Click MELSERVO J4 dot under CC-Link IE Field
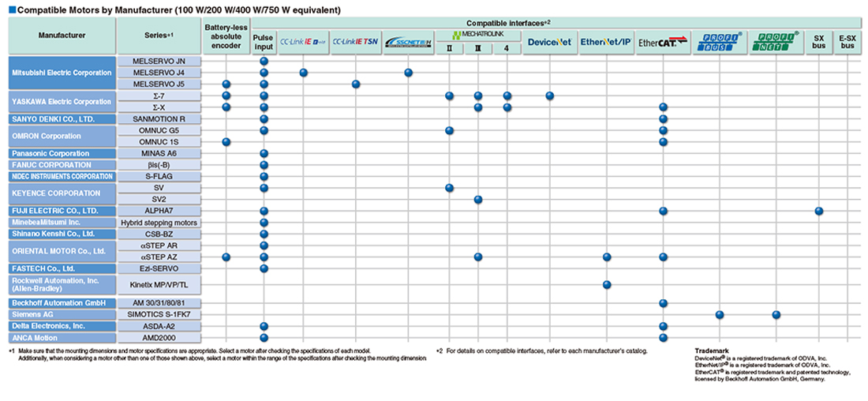The image size is (868, 401). [x=303, y=73]
